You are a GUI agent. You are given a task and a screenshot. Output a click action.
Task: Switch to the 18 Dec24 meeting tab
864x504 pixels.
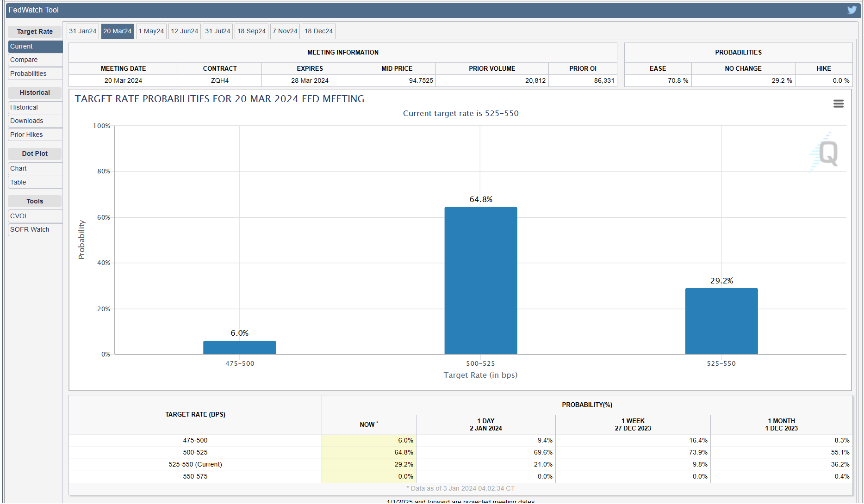[x=318, y=31]
